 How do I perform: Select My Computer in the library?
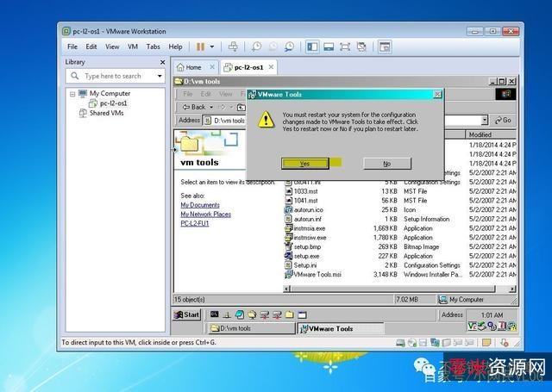110,94
